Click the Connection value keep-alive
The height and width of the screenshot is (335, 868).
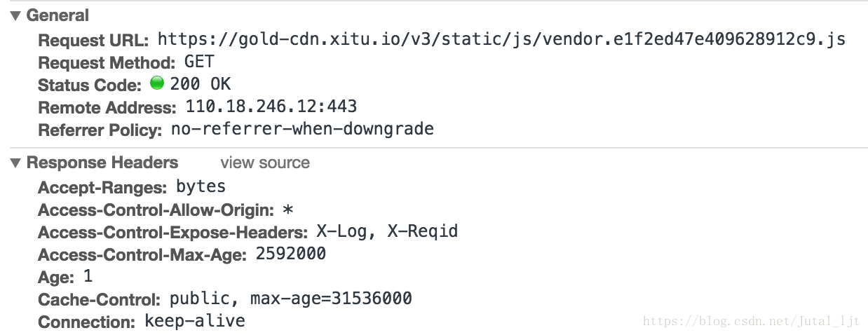point(194,322)
